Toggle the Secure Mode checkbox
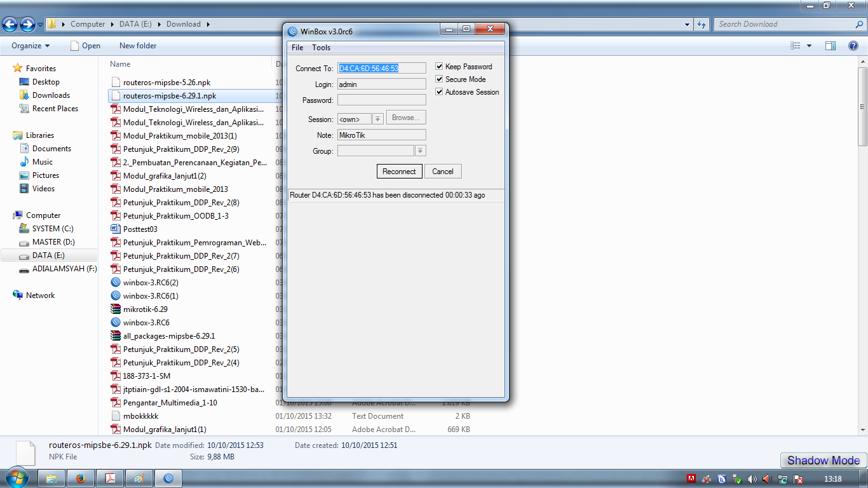The height and width of the screenshot is (488, 868). pos(439,79)
